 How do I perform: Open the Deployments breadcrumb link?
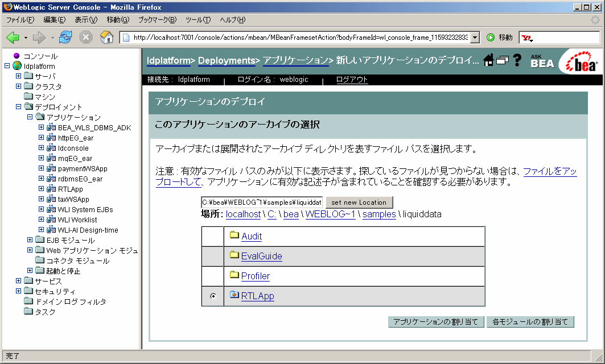pos(227,60)
